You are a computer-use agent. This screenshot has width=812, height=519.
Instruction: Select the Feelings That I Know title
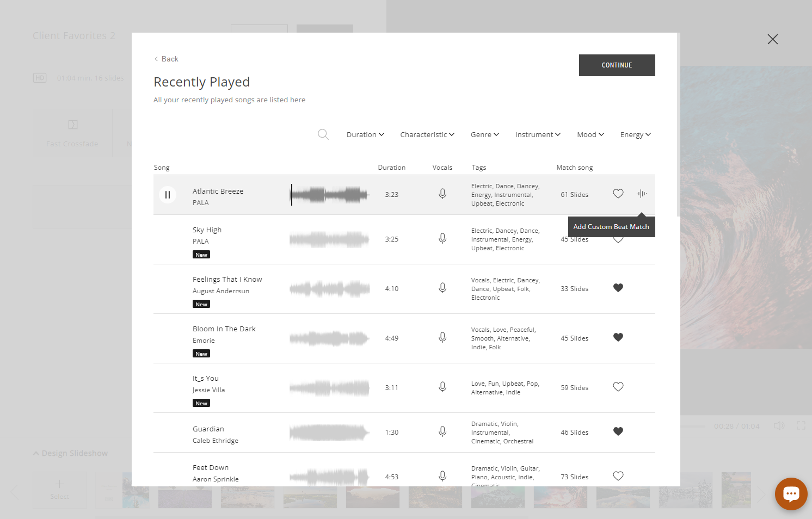[227, 280]
